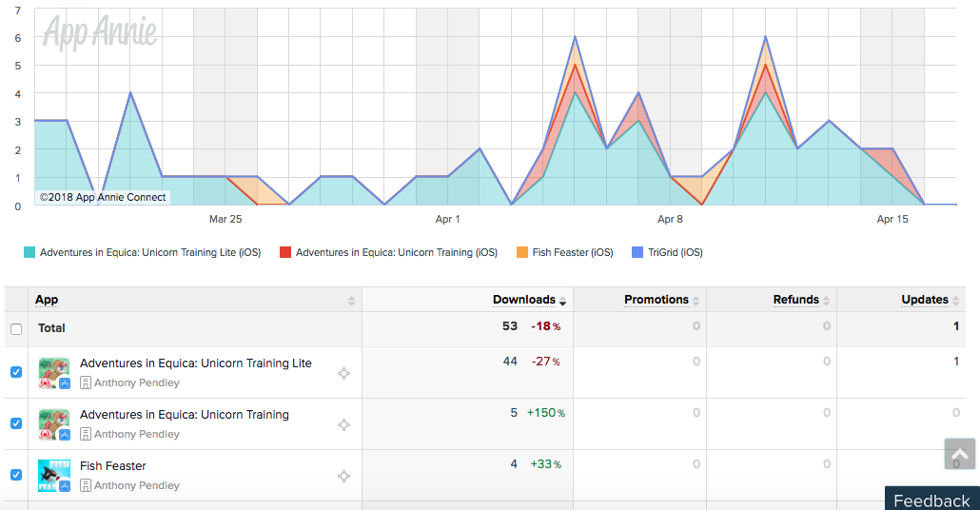Uncheck the Fish Feaster checkbox
Viewport: 980px width, 510px height.
[x=16, y=475]
